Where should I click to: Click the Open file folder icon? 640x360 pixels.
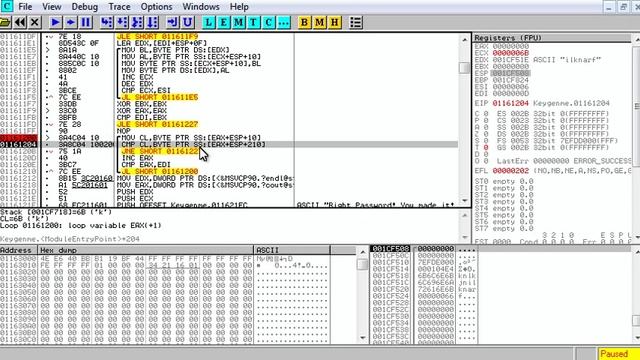point(5,22)
